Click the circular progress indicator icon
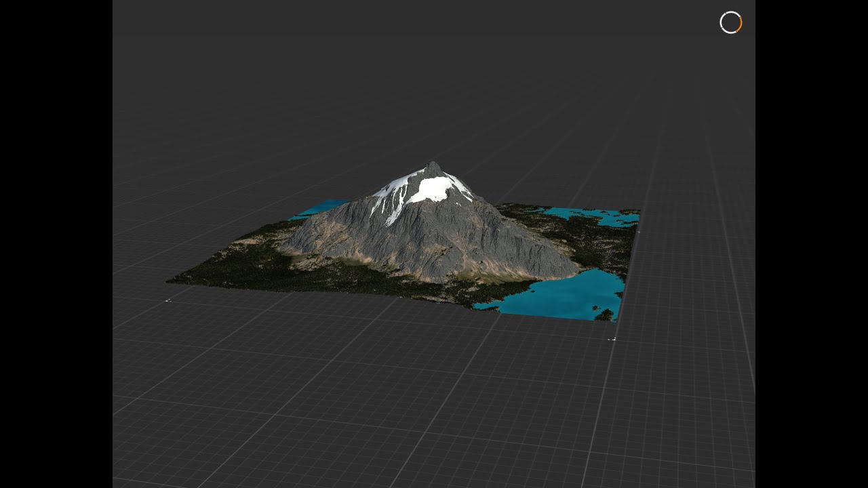 coord(731,22)
